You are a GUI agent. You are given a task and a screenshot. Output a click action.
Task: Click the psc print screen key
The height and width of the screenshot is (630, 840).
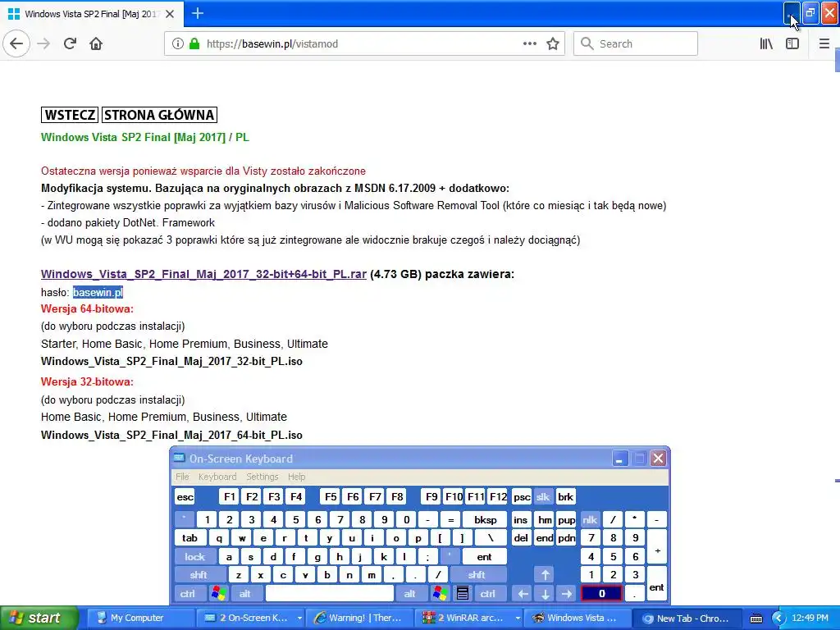tap(522, 497)
